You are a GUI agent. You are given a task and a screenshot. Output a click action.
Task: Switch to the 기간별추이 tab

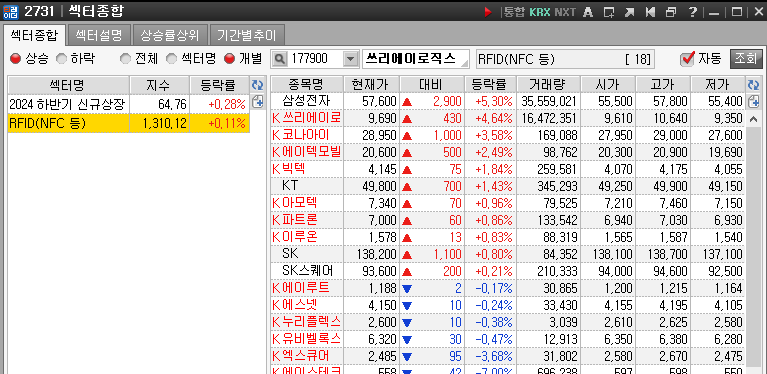(x=247, y=35)
